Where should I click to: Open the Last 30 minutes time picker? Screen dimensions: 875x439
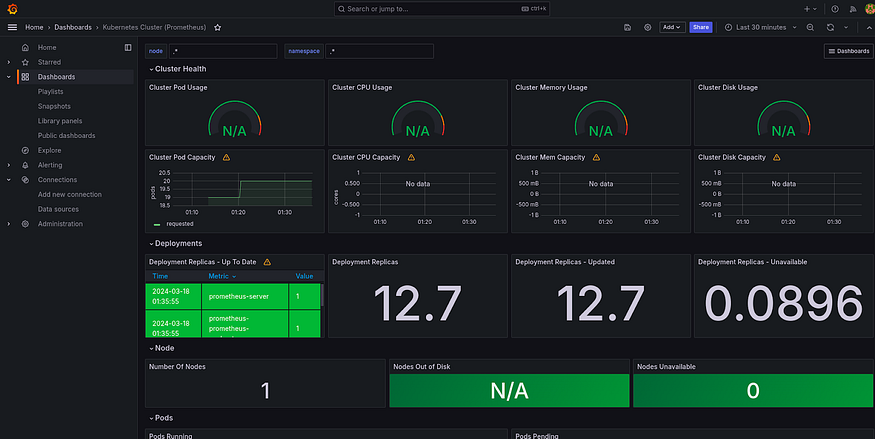click(761, 27)
